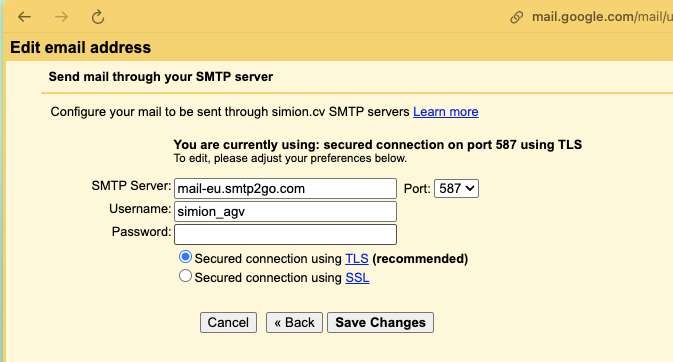Click the text You are currently using

[x=377, y=145]
